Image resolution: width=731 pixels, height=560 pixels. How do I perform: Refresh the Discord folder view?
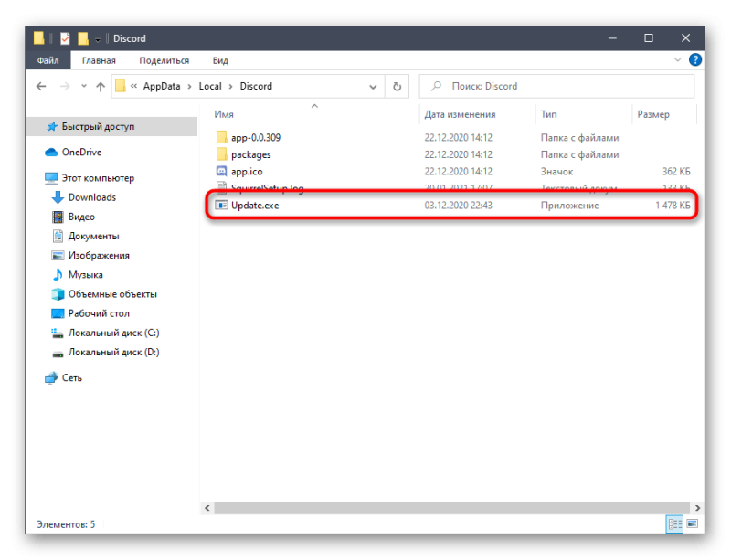(397, 86)
